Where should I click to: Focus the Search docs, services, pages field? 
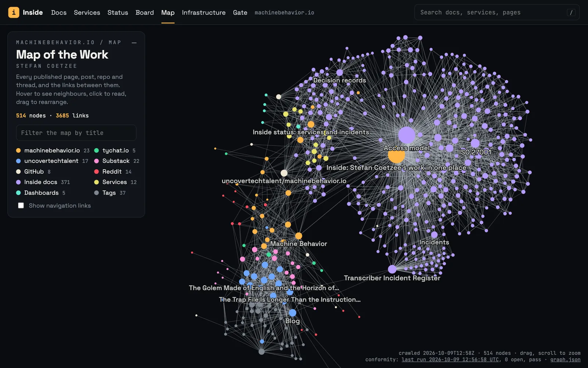497,12
